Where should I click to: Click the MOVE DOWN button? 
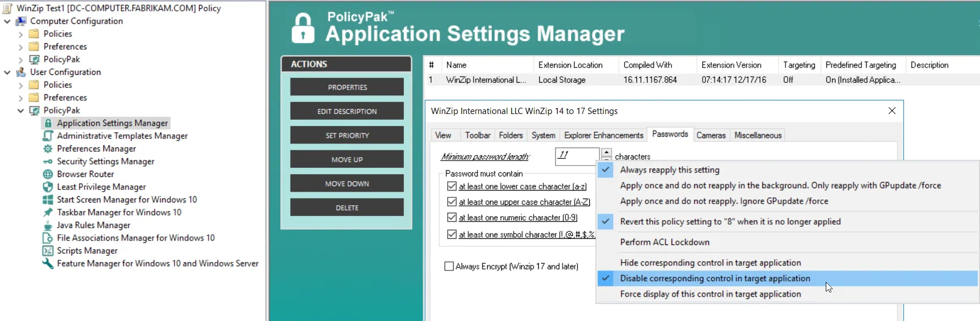tap(347, 183)
